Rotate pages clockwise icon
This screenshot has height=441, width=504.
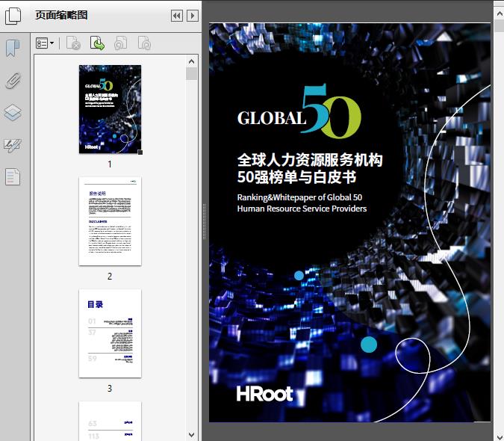click(x=144, y=43)
